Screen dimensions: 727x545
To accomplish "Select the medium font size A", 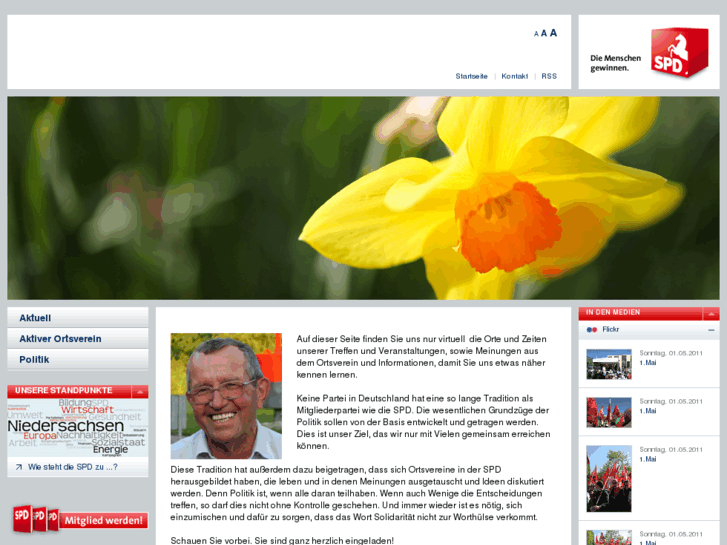I will coord(544,33).
